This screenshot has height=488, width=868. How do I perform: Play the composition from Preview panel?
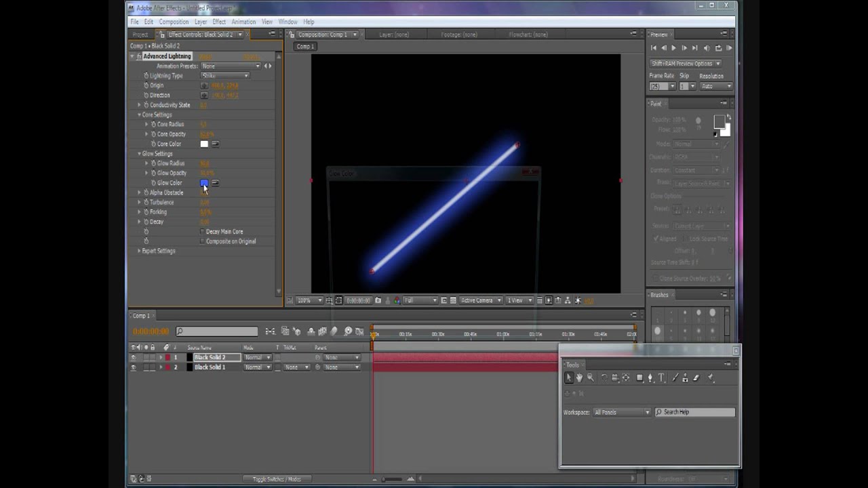pos(673,48)
